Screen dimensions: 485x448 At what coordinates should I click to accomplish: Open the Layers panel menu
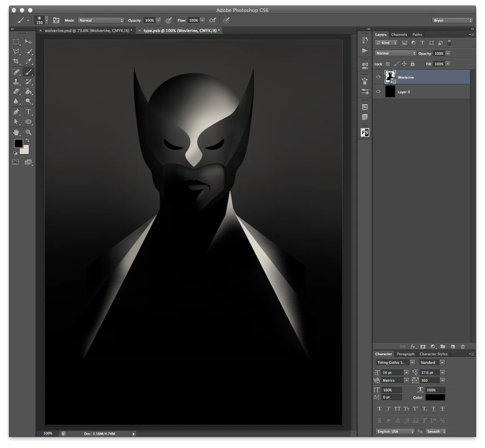472,35
